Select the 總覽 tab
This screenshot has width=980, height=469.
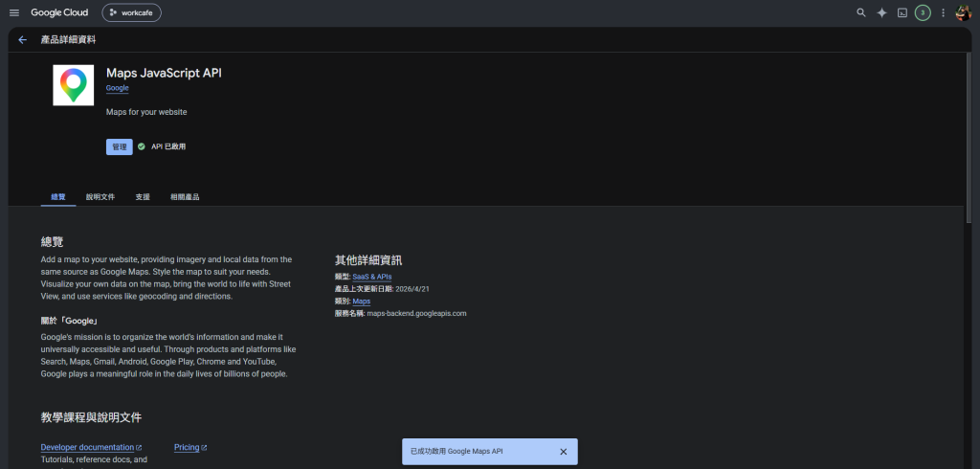(58, 196)
